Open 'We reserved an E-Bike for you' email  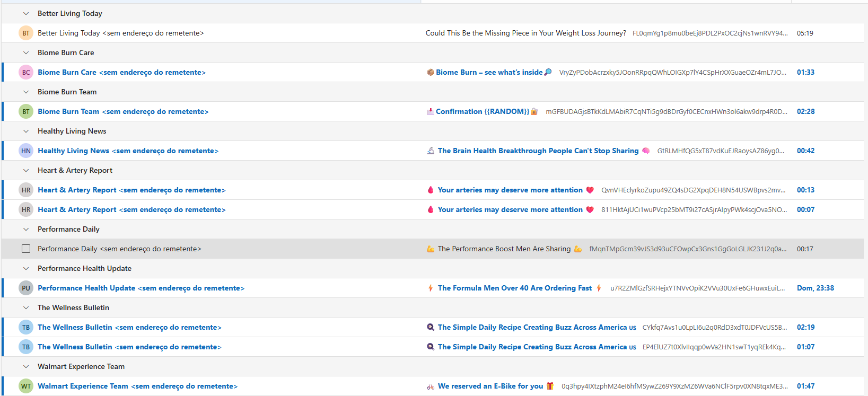pos(490,386)
